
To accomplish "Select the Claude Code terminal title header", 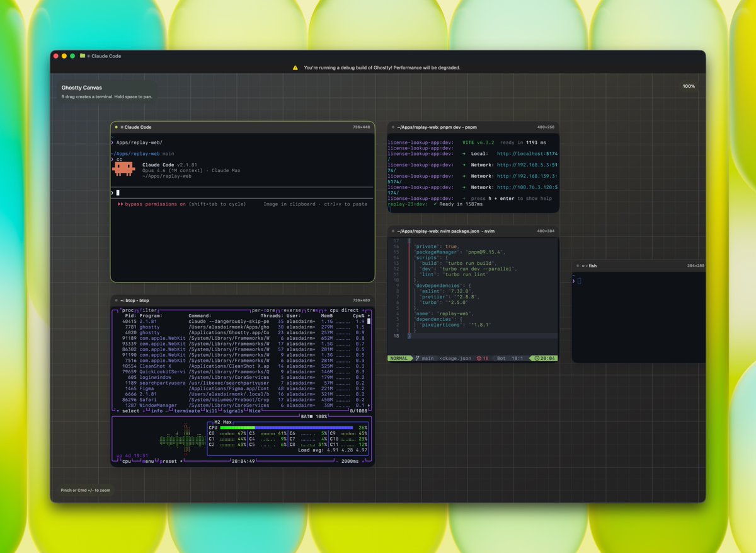I will coord(242,127).
